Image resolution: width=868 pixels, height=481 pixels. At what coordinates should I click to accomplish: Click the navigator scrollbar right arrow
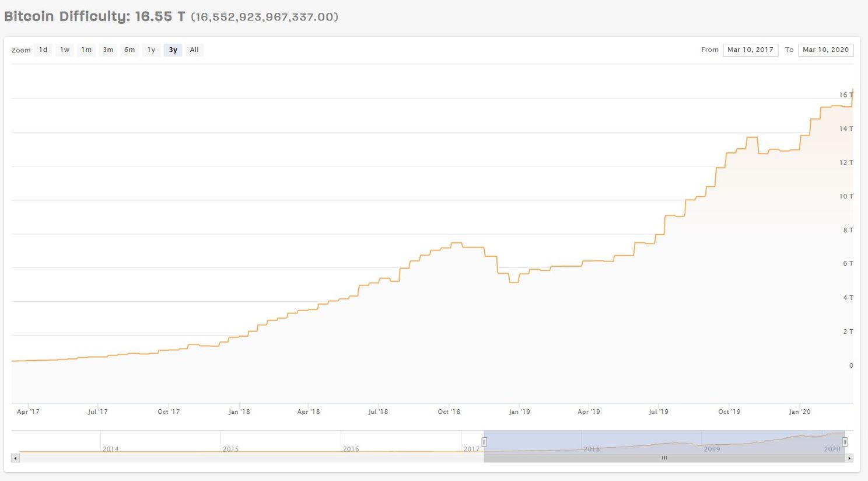pyautogui.click(x=849, y=458)
